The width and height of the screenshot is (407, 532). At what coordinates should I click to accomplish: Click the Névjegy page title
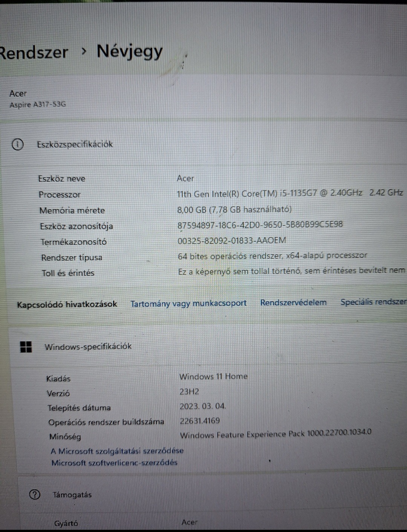130,52
